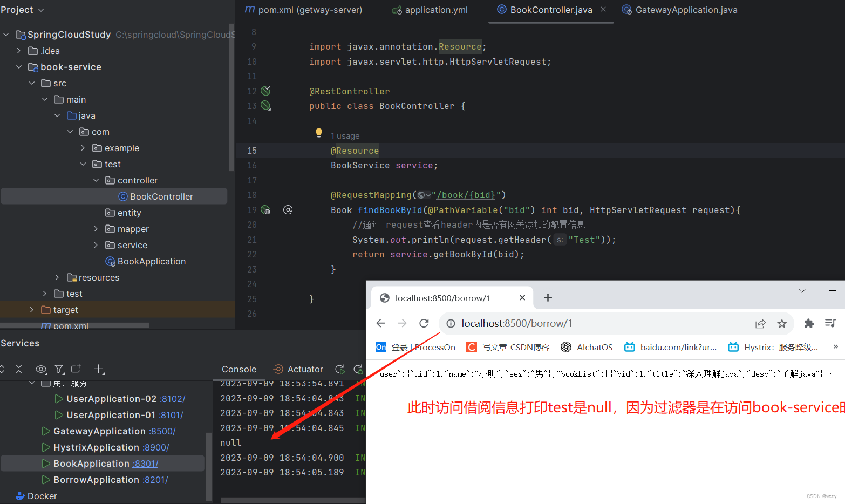
Task: Select BookApplication in the project tree
Action: click(x=146, y=261)
